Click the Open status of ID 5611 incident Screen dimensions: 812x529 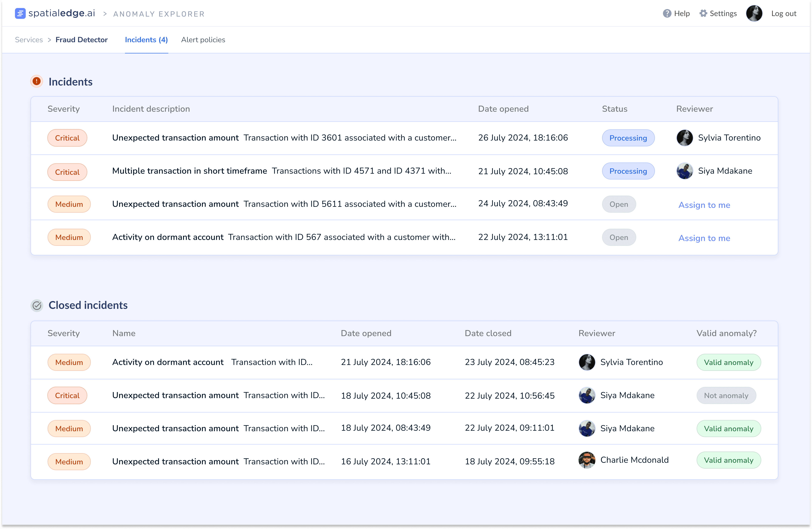[x=619, y=204]
